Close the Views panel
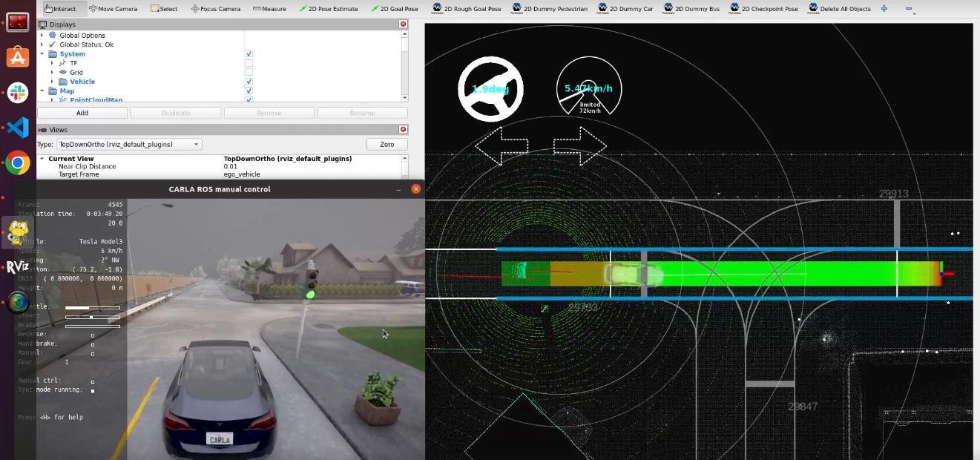 tap(403, 130)
